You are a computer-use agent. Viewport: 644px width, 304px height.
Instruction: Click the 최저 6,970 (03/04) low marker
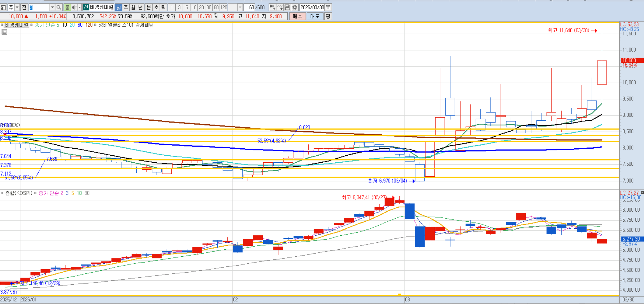pyautogui.click(x=391, y=181)
